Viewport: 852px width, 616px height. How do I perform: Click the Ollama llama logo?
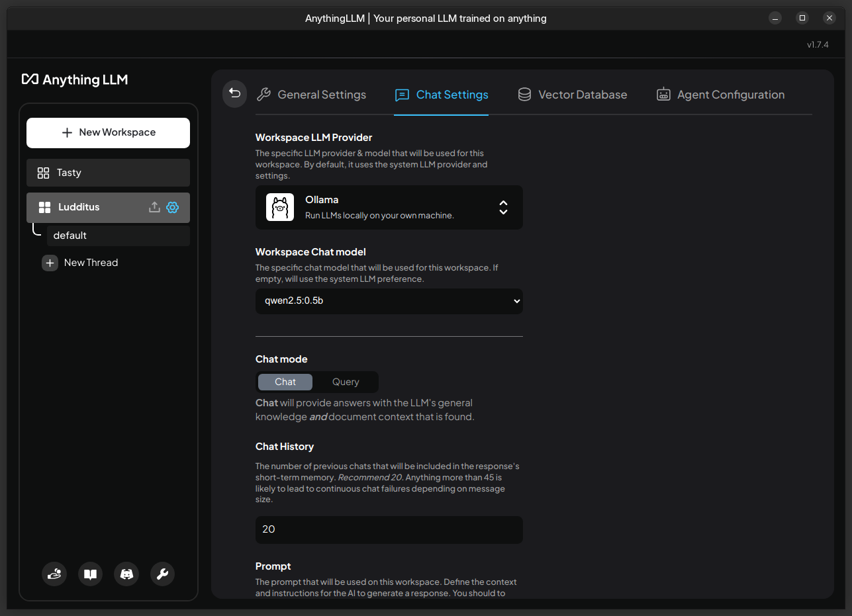pos(280,207)
